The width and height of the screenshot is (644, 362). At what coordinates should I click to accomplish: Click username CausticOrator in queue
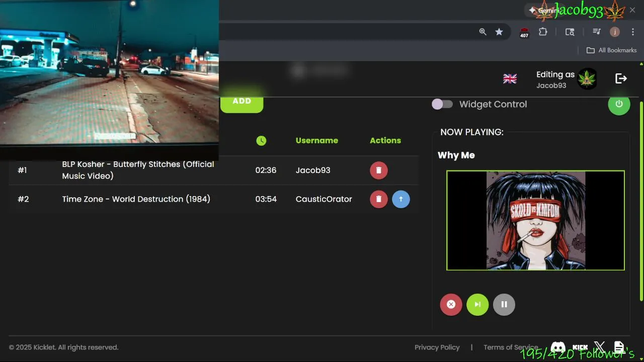(x=324, y=199)
